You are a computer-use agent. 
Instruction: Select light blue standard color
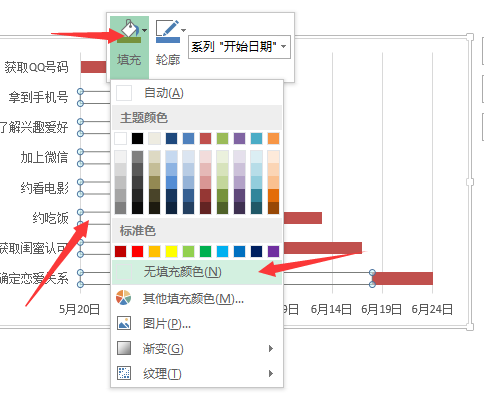click(x=222, y=251)
